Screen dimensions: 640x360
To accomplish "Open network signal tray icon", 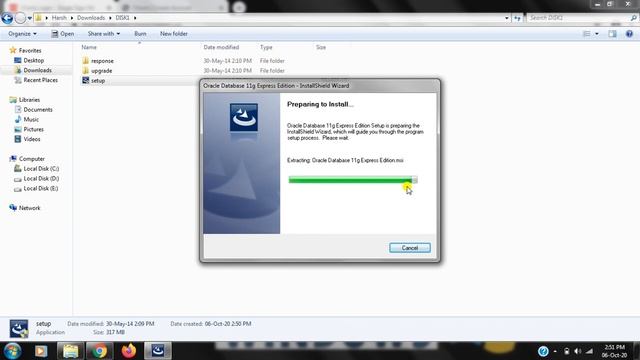I will 589,351.
